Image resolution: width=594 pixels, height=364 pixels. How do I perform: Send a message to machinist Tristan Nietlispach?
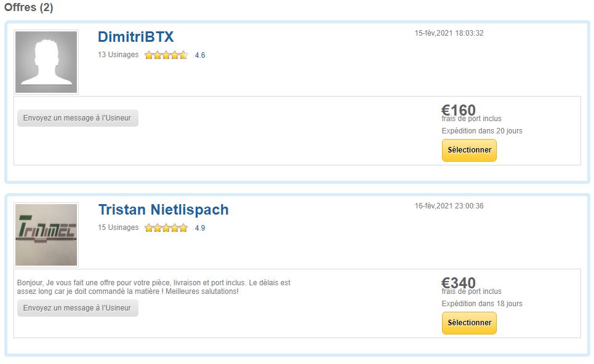click(x=78, y=308)
